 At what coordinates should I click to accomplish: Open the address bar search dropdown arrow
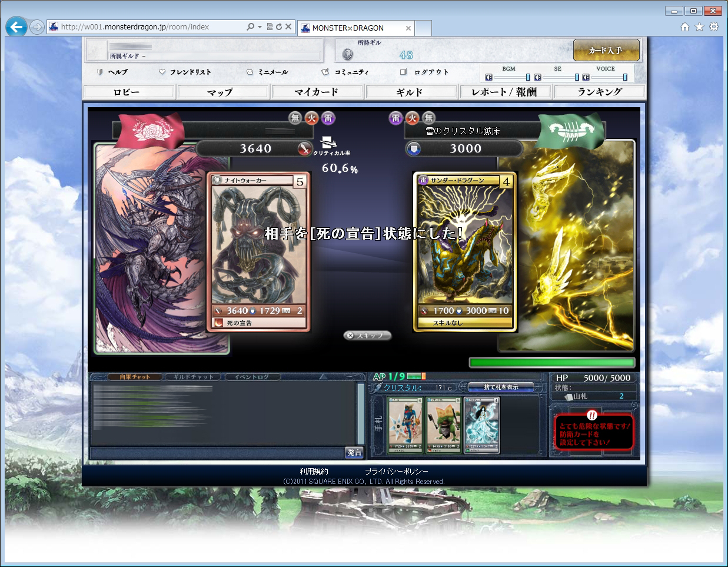(260, 26)
